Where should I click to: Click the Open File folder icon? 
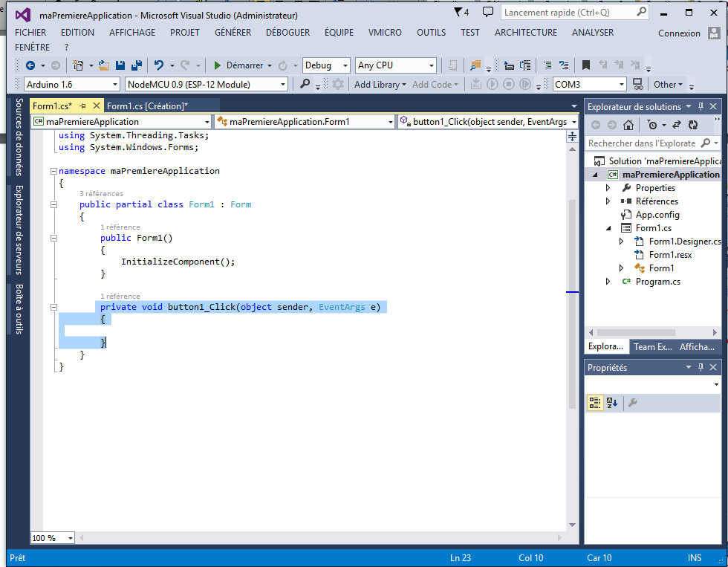click(103, 65)
